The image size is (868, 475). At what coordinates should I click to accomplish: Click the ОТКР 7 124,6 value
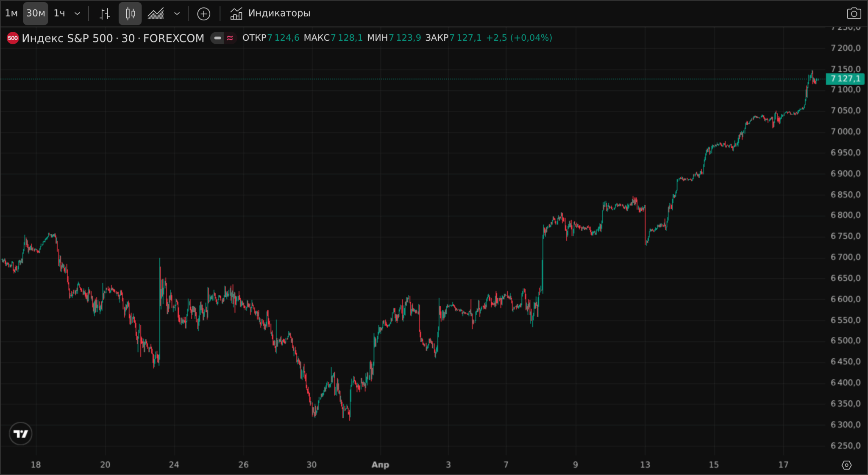tap(270, 38)
